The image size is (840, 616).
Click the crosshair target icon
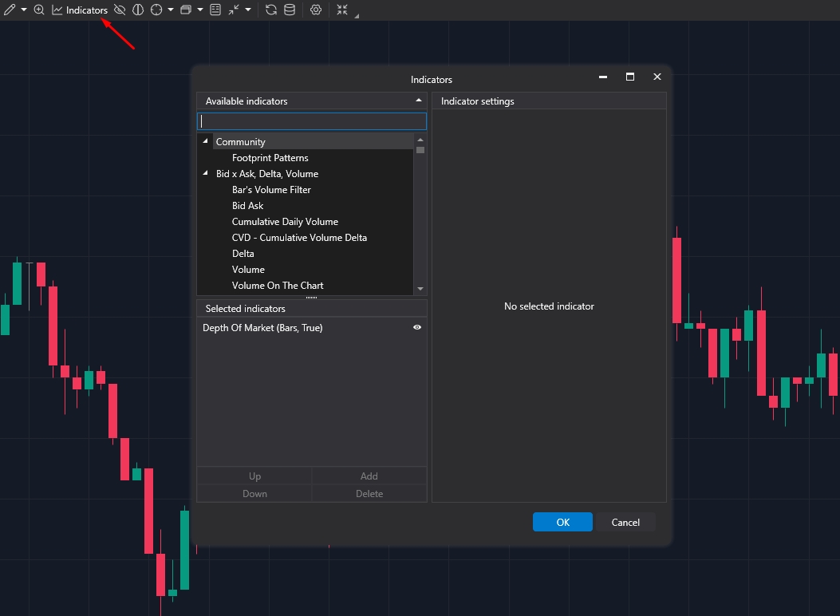156,10
